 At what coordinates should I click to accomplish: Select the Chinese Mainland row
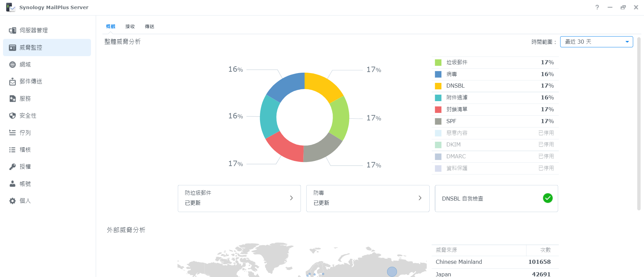pos(495,262)
